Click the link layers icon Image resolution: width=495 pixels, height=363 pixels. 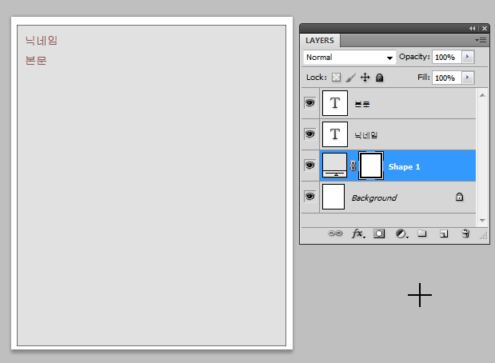(335, 233)
